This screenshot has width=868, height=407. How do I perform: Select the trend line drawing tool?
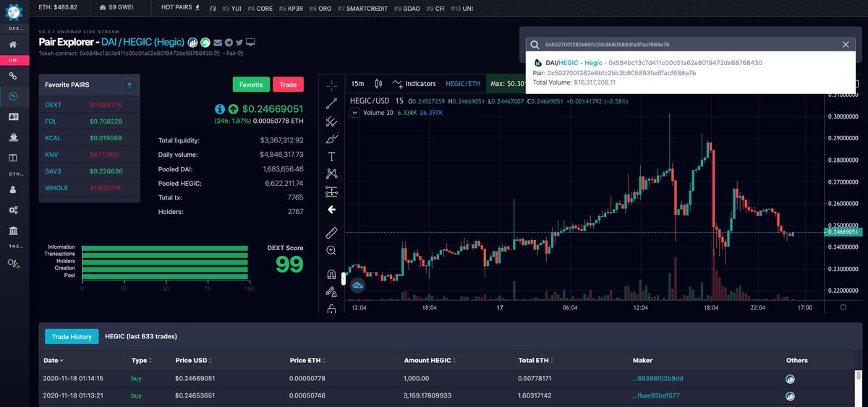pyautogui.click(x=331, y=103)
